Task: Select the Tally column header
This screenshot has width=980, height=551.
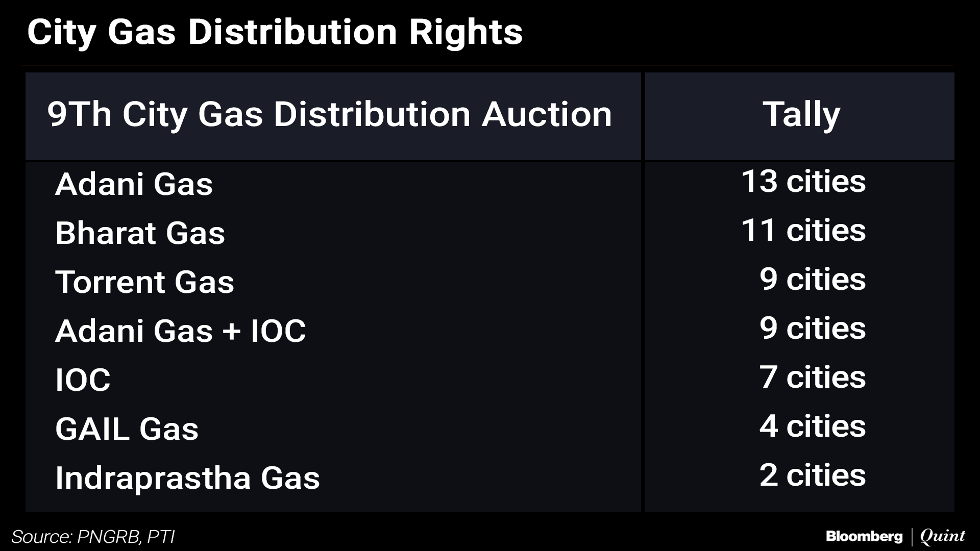Action: pos(801,114)
